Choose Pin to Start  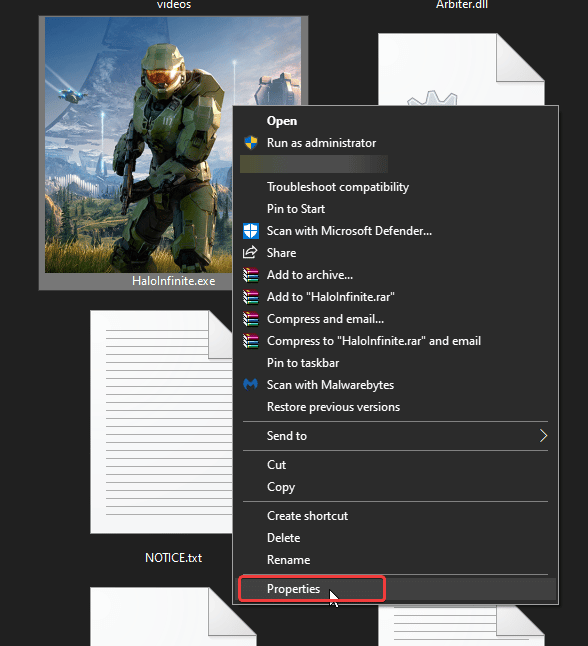[296, 209]
